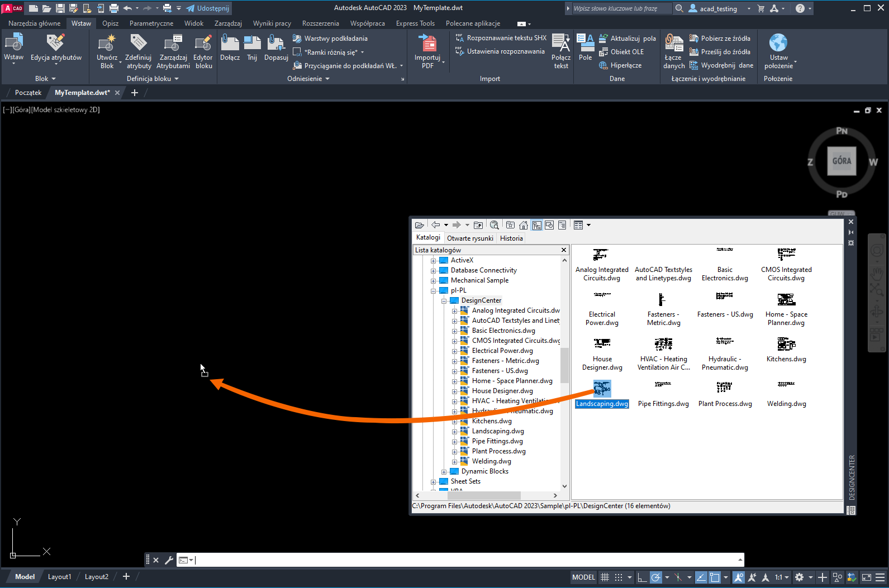This screenshot has width=889, height=588.
Task: Click Pobierz ze źródła button
Action: tap(720, 39)
